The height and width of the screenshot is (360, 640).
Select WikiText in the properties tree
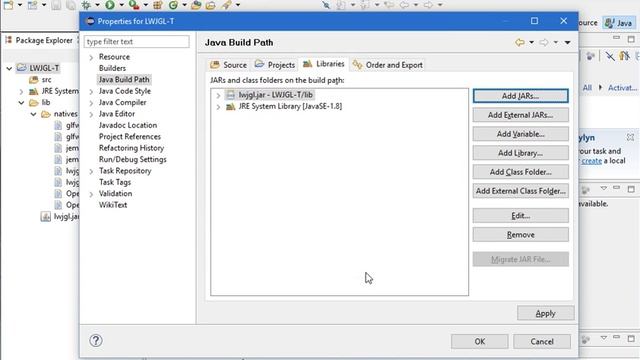coord(113,205)
